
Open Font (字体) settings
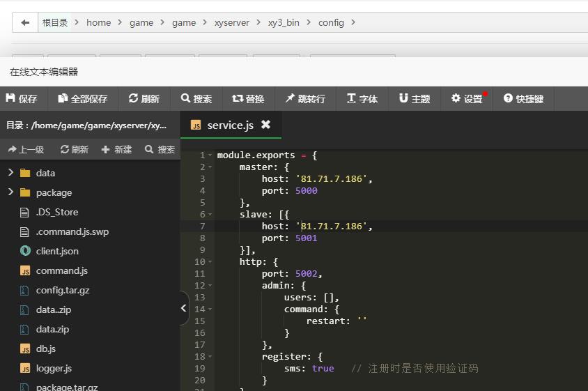(x=362, y=99)
